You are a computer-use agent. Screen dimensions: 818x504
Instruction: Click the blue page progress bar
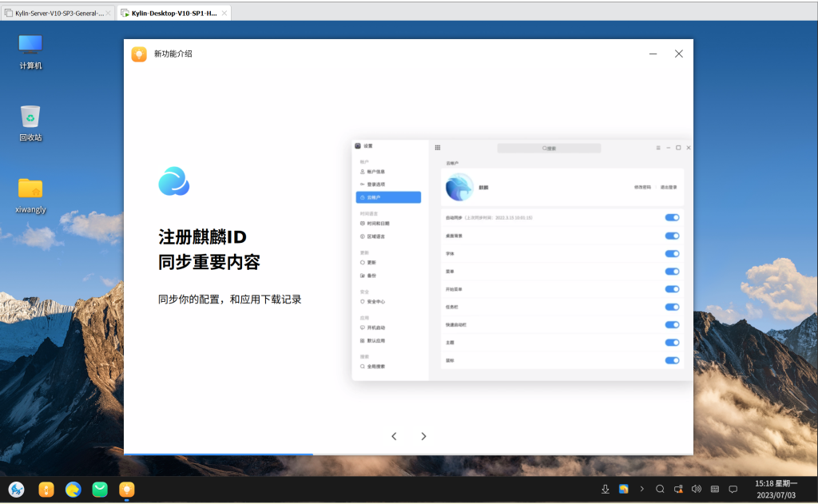(219, 454)
